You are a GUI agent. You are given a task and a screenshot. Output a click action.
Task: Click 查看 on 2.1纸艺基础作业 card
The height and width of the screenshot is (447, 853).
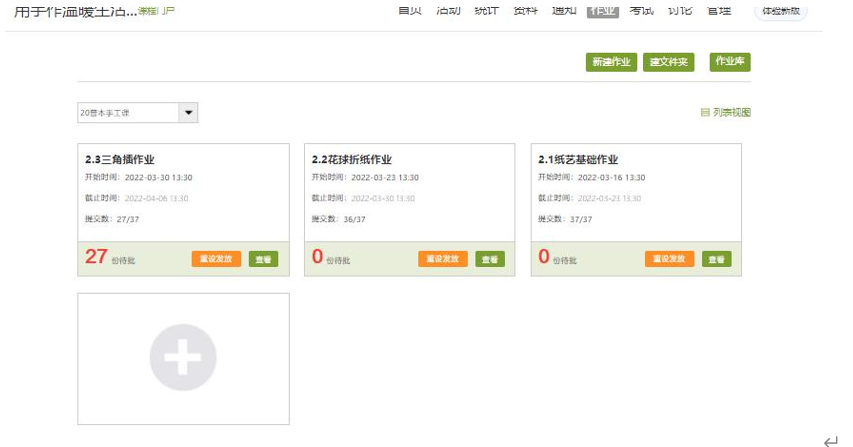tap(716, 259)
